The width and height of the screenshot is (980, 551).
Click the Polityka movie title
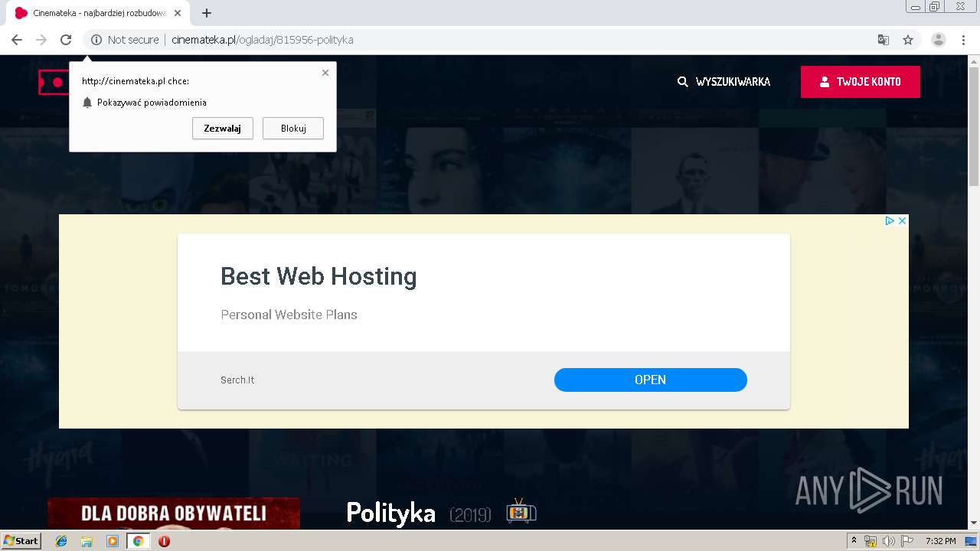pyautogui.click(x=391, y=513)
